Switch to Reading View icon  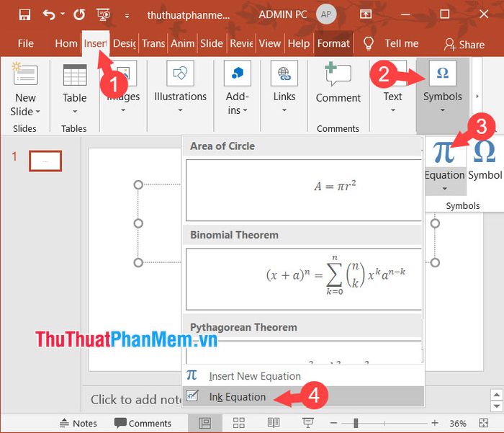tap(274, 423)
